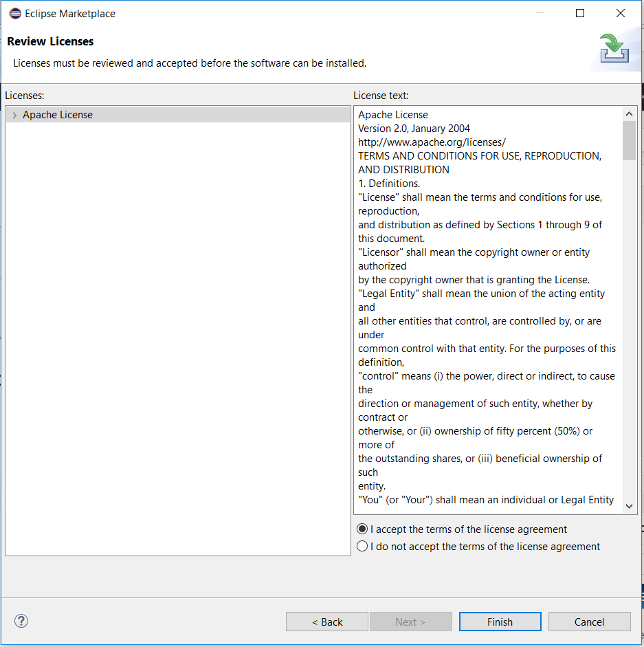This screenshot has height=647, width=644.
Task: Click the greyed-out Next button
Action: [410, 622]
